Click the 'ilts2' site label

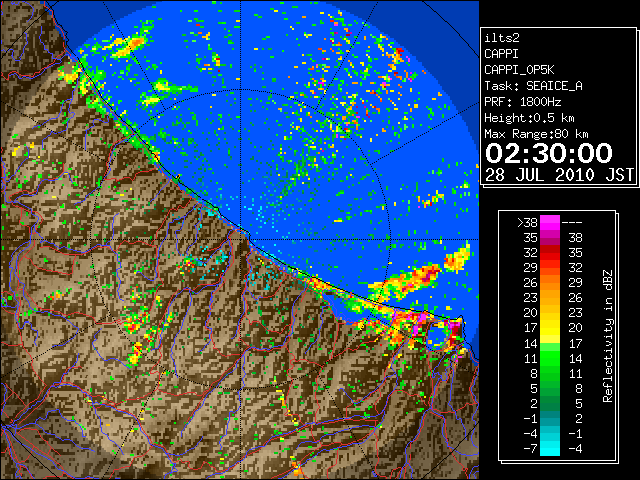pyautogui.click(x=502, y=38)
